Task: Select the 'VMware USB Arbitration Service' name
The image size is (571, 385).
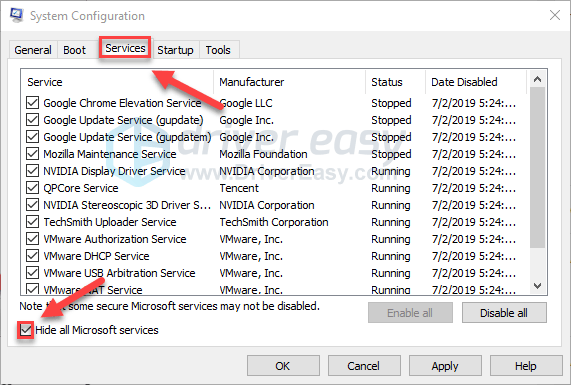Action: coord(119,273)
